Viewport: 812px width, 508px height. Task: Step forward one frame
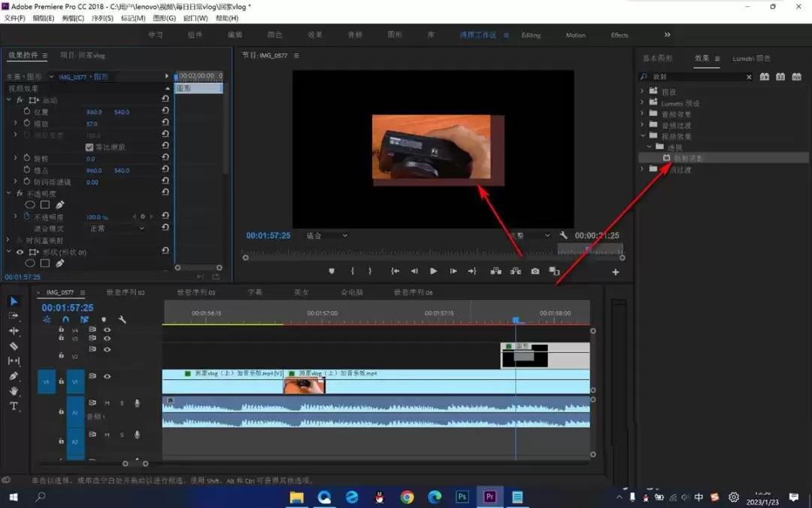(x=453, y=271)
